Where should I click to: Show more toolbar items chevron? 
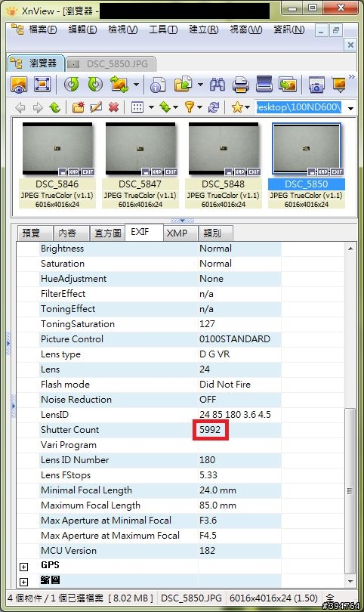(x=352, y=76)
